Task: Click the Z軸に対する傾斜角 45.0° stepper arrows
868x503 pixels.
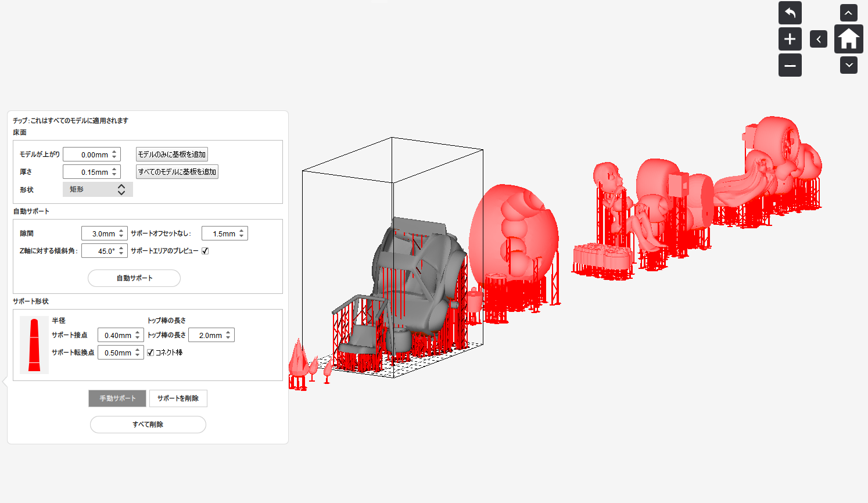Action: pyautogui.click(x=121, y=251)
